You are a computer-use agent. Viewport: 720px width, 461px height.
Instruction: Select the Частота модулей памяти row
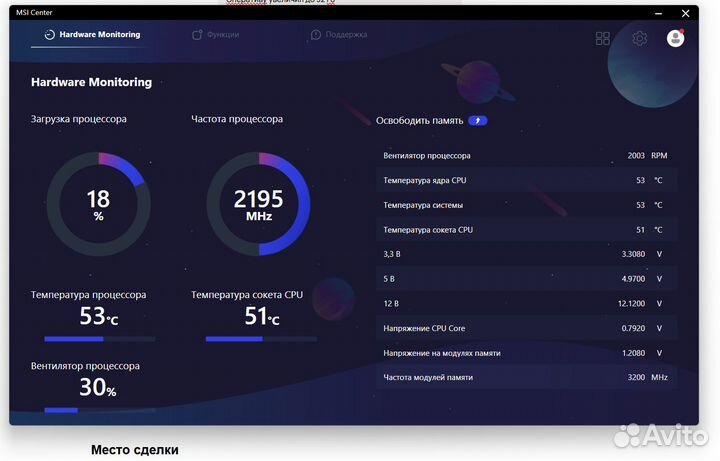point(526,377)
